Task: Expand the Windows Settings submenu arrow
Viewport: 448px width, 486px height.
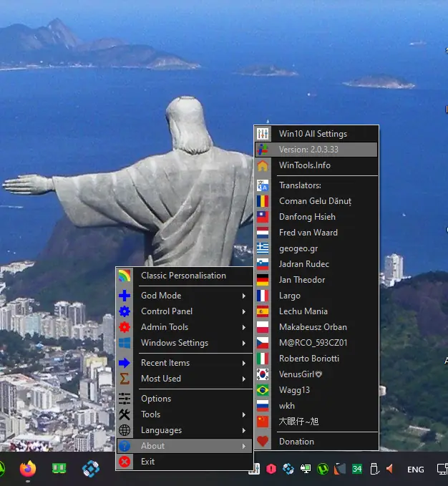Action: (244, 343)
